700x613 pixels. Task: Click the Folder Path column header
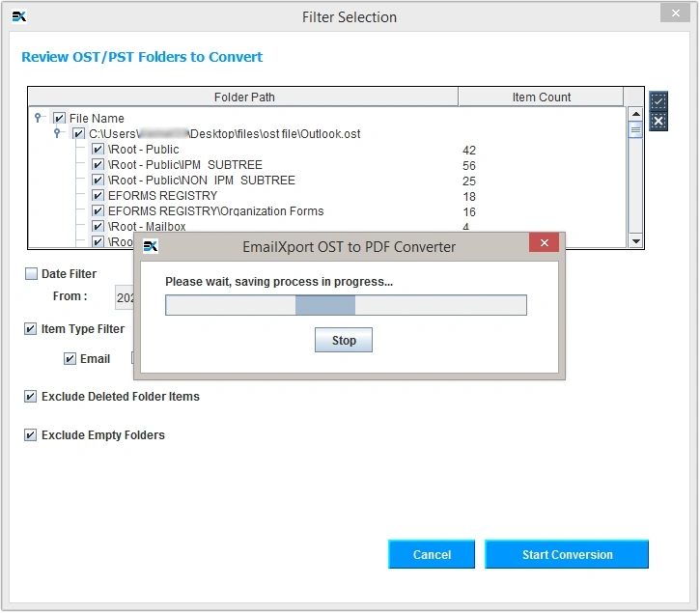pyautogui.click(x=243, y=97)
